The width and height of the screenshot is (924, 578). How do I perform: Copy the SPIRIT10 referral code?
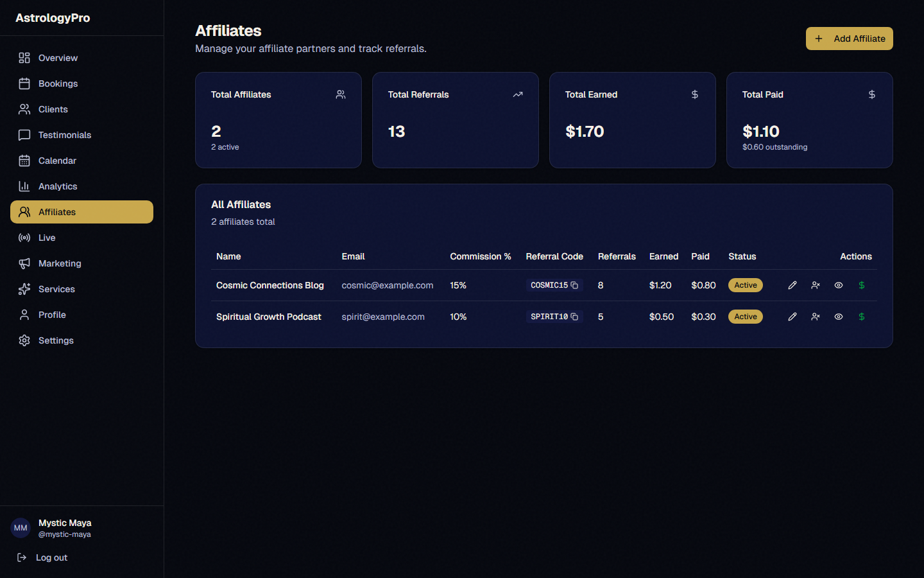click(x=574, y=317)
